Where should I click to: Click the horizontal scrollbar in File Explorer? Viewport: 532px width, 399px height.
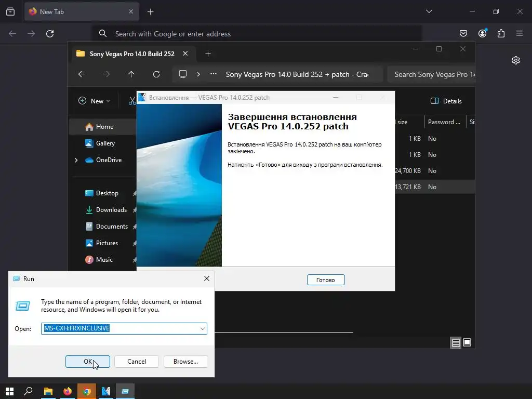pos(284,332)
